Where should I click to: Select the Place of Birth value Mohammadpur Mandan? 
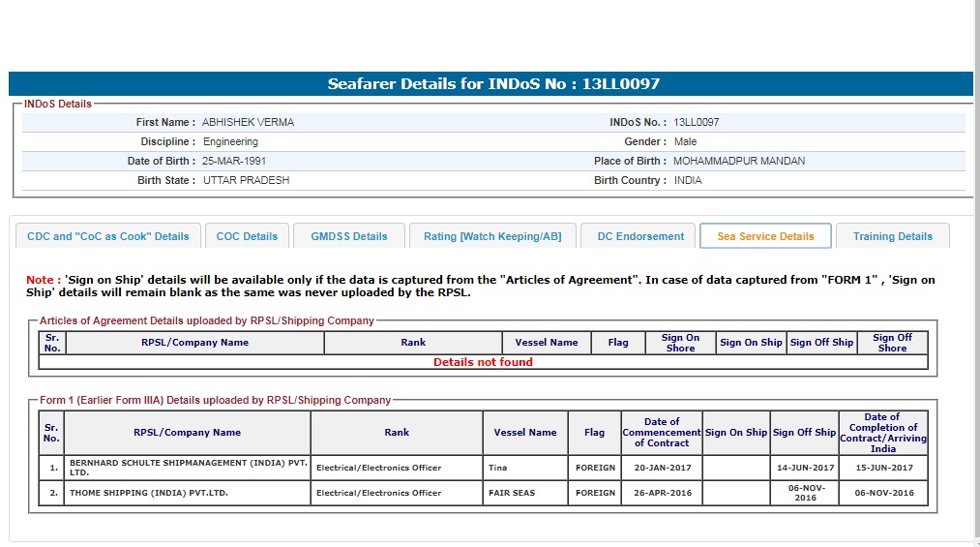(738, 162)
